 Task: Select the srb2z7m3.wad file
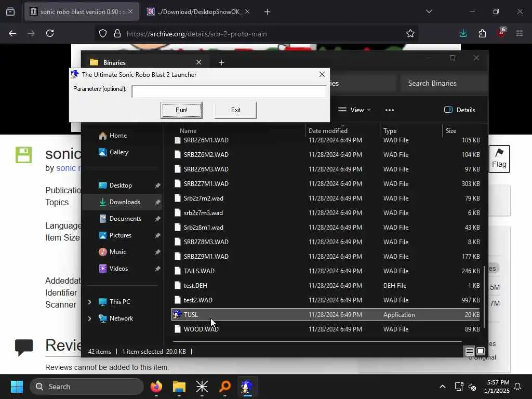click(x=326, y=212)
